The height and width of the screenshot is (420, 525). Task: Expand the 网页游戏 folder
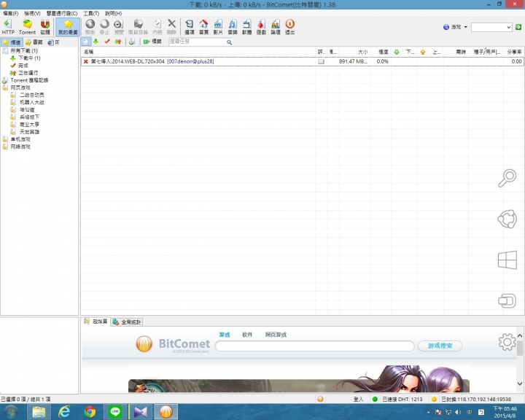point(20,87)
